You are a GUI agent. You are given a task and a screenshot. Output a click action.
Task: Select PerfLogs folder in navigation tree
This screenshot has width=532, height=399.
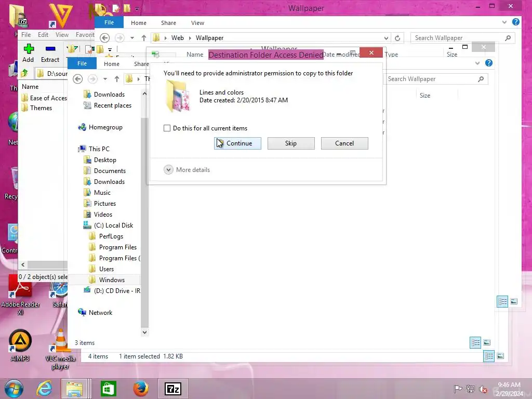point(106,236)
